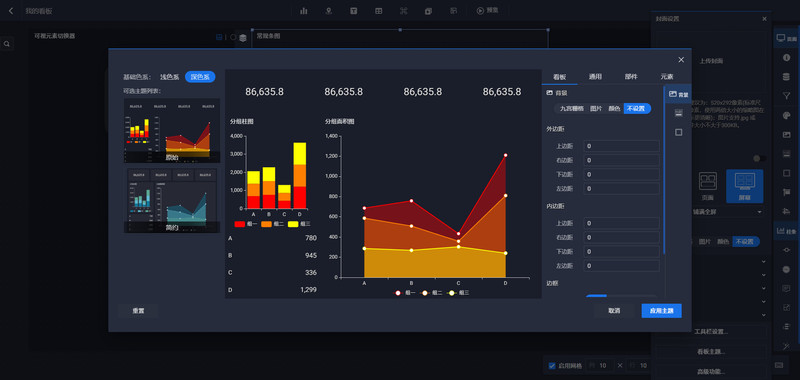Screen dimensions: 800x380
Task: Select the 简约 theme thumbnail
Action: [x=172, y=201]
